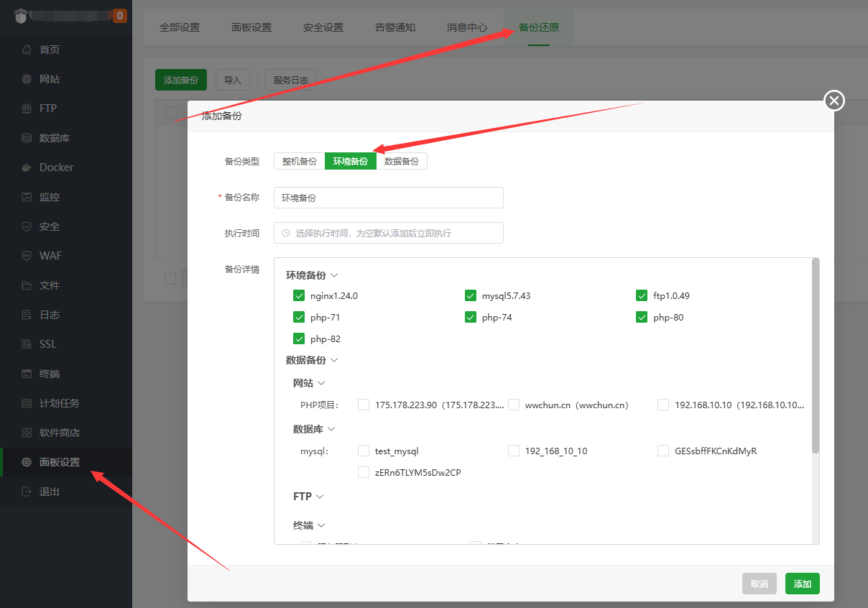Click the 日志 log icon in sidebar
This screenshot has height=608, width=868.
pos(27,315)
